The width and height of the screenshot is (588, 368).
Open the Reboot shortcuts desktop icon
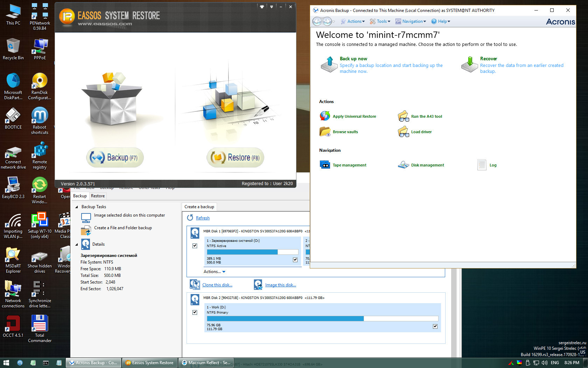pyautogui.click(x=40, y=121)
